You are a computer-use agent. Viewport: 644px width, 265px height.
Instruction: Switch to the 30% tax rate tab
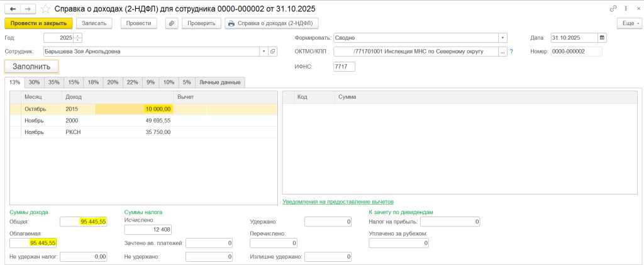(x=34, y=82)
